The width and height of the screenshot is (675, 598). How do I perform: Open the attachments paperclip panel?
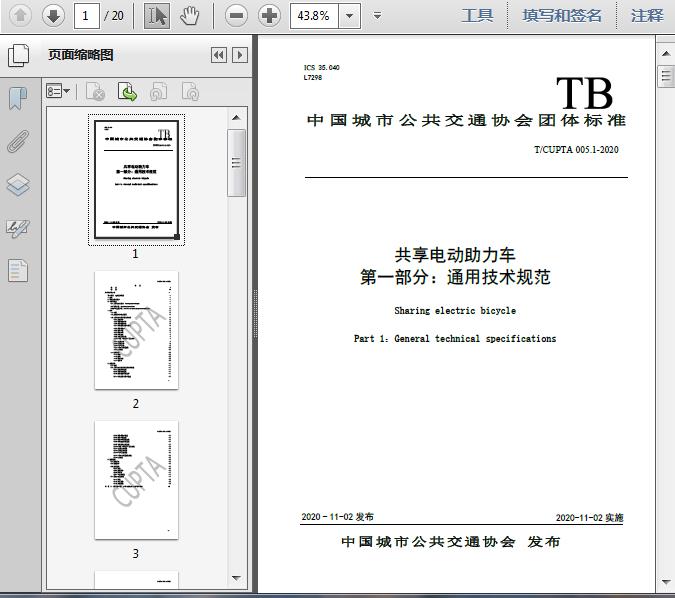pos(18,141)
